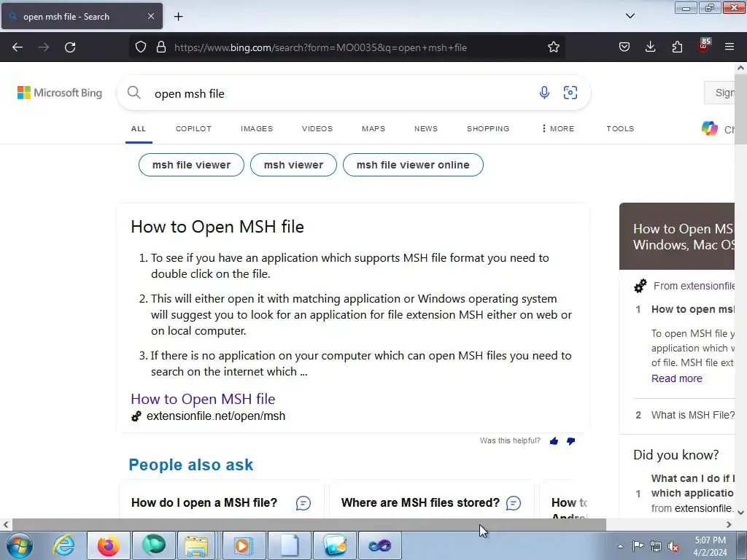
Task: Open the Firefox downloads panel
Action: click(x=650, y=47)
